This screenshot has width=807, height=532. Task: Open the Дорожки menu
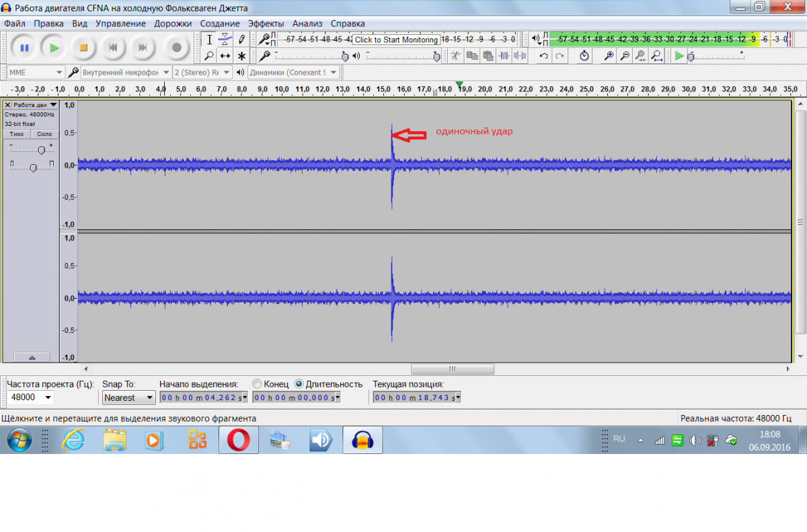[173, 24]
